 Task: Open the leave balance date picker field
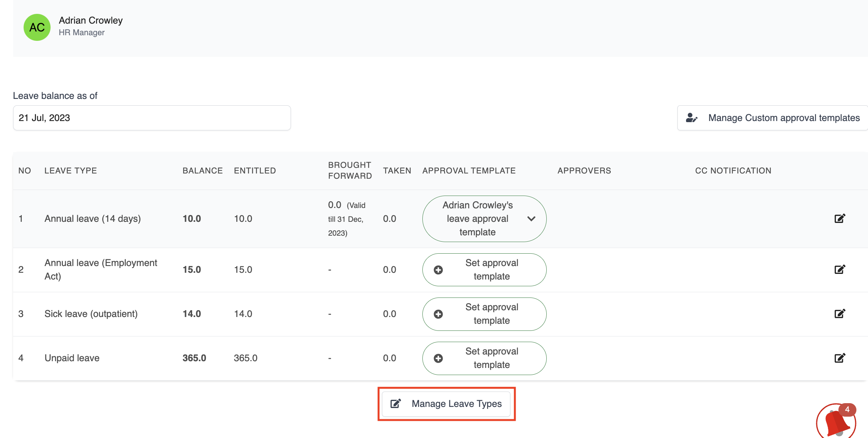click(x=152, y=118)
